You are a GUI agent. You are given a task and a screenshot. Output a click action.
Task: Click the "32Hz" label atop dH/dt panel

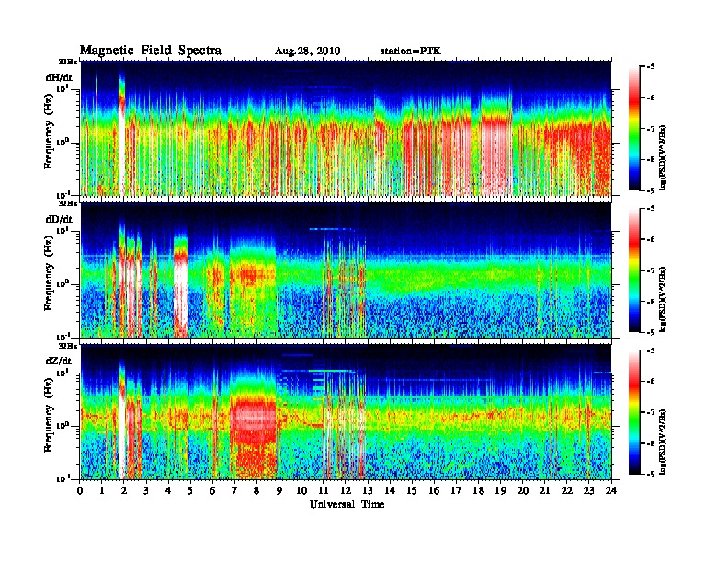coord(68,62)
